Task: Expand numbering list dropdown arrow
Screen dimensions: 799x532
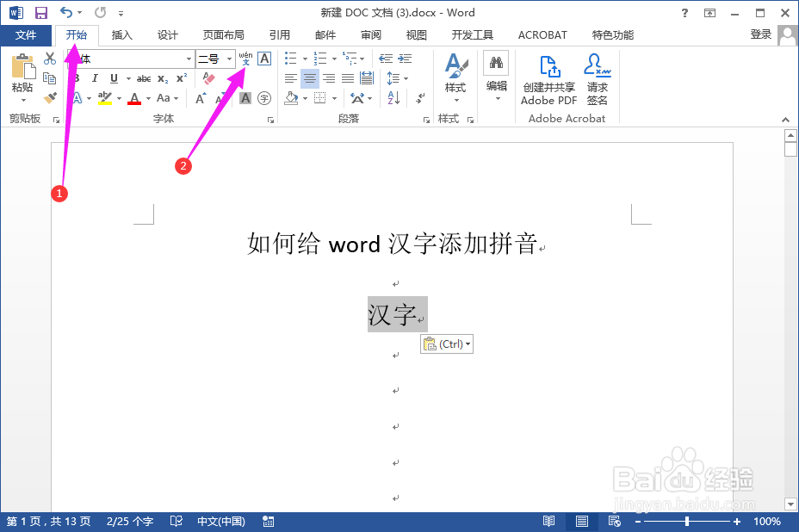Action: 334,59
